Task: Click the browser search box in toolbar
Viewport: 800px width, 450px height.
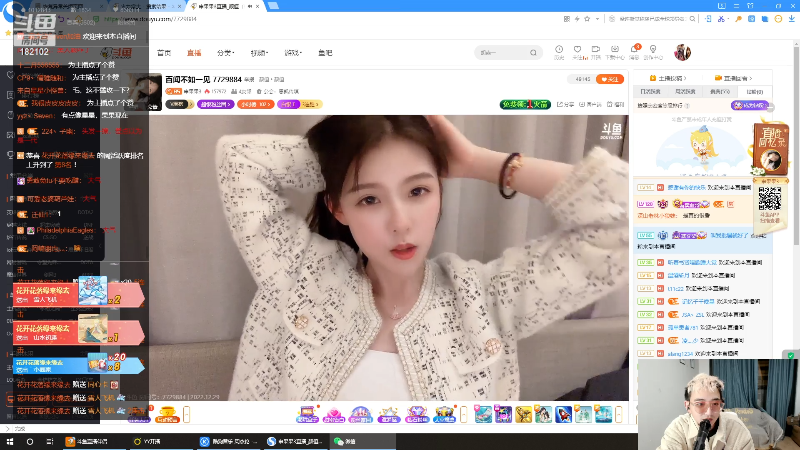Action: [x=653, y=19]
